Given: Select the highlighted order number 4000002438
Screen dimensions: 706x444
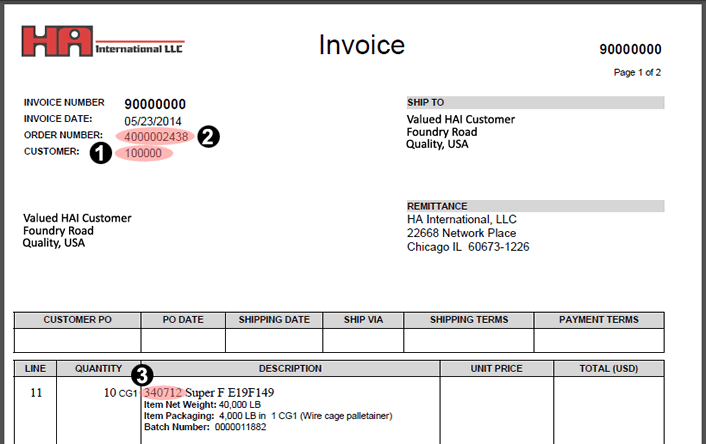Looking at the screenshot, I should pos(156,137).
